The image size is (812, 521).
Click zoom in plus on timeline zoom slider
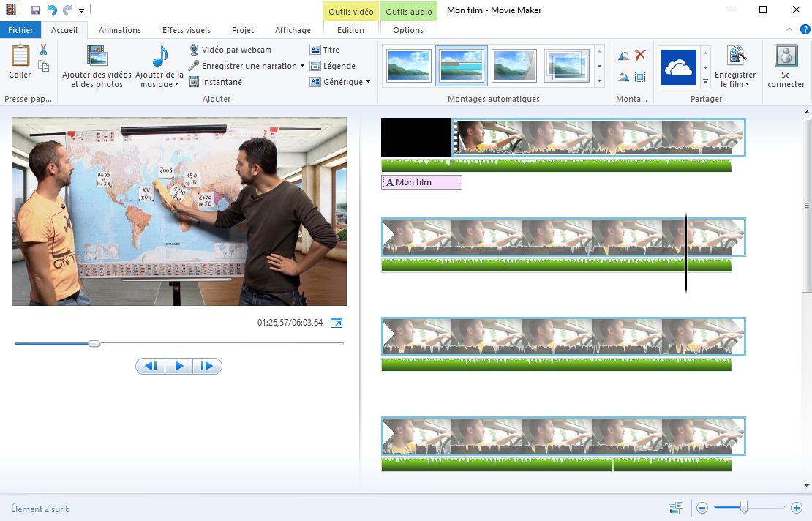(797, 508)
